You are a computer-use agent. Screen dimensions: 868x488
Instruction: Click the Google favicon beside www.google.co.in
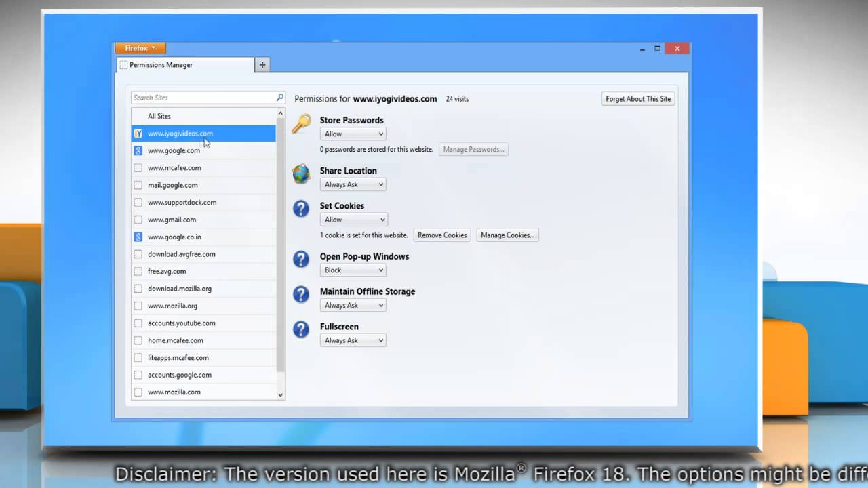coord(138,237)
